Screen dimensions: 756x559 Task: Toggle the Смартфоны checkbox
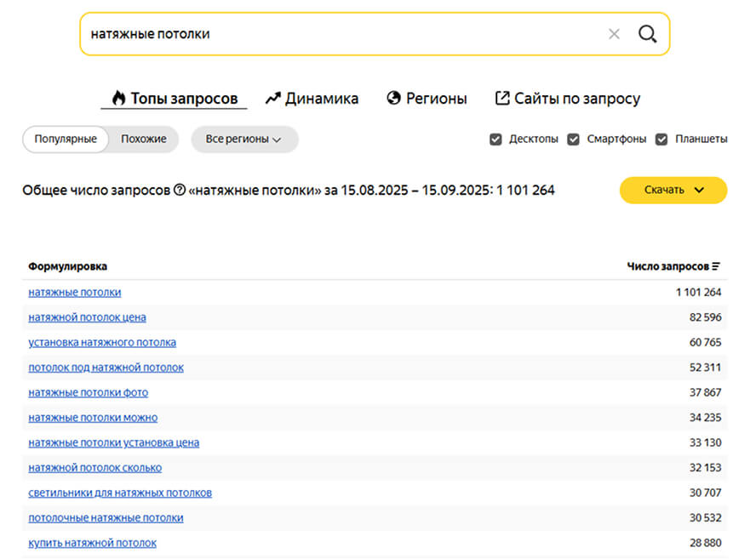pos(574,140)
